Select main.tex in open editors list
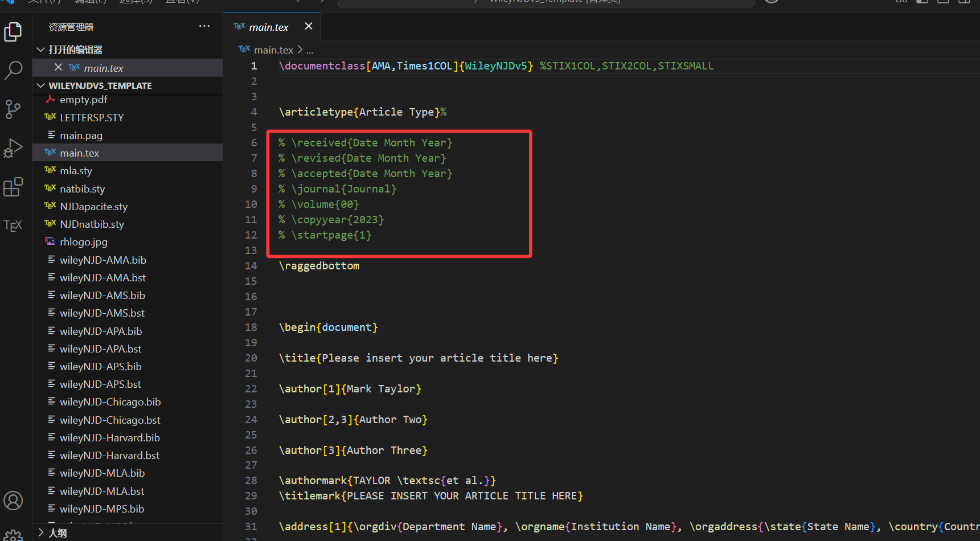This screenshot has height=541, width=980. pos(128,68)
